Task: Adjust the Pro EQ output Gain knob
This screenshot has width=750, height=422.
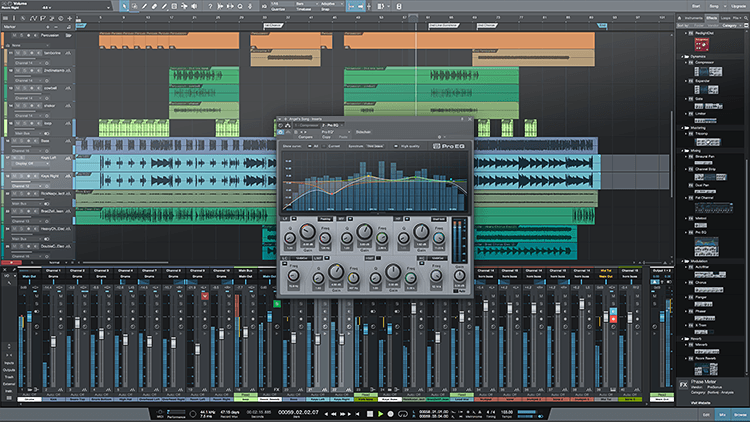Action: coord(459,276)
